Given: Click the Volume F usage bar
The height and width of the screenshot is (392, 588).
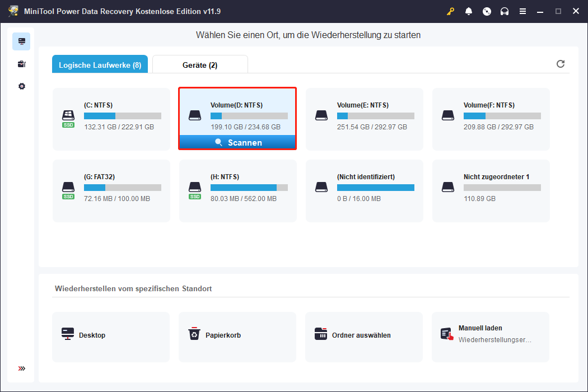Looking at the screenshot, I should pos(502,116).
